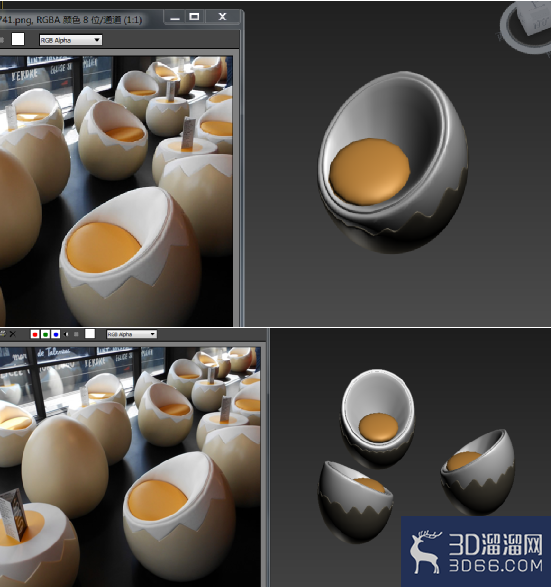Click the rendered egg chair image in upper window
The height and width of the screenshot is (587, 551).
116,191
